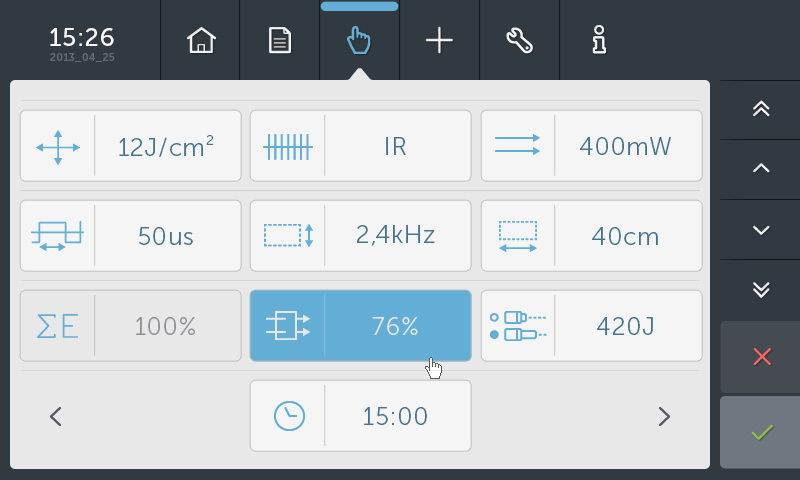
Task: Open the info icon in top bar
Action: (599, 41)
